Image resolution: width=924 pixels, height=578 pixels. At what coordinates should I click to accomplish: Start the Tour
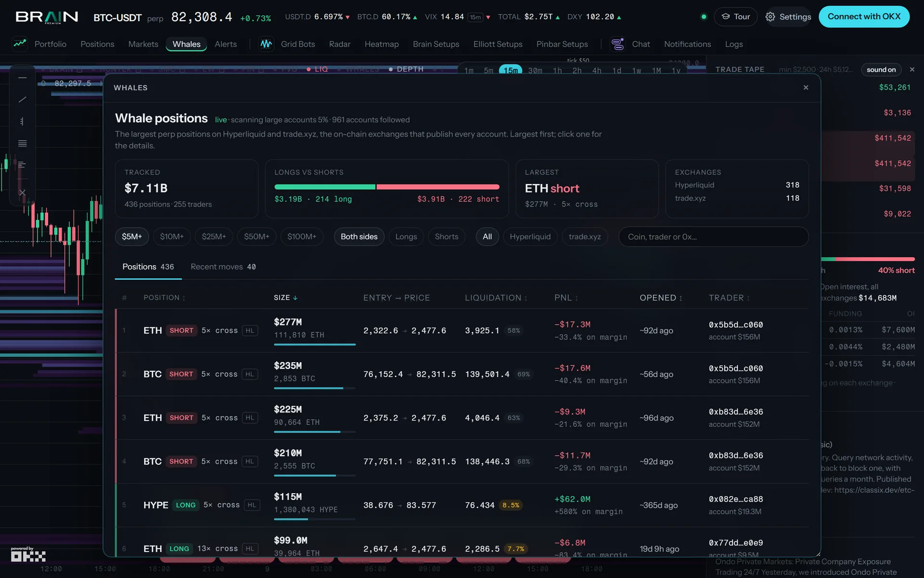pos(735,17)
